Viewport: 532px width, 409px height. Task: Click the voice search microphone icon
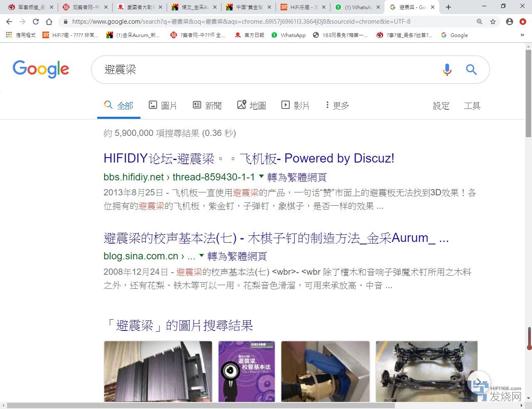tap(447, 69)
